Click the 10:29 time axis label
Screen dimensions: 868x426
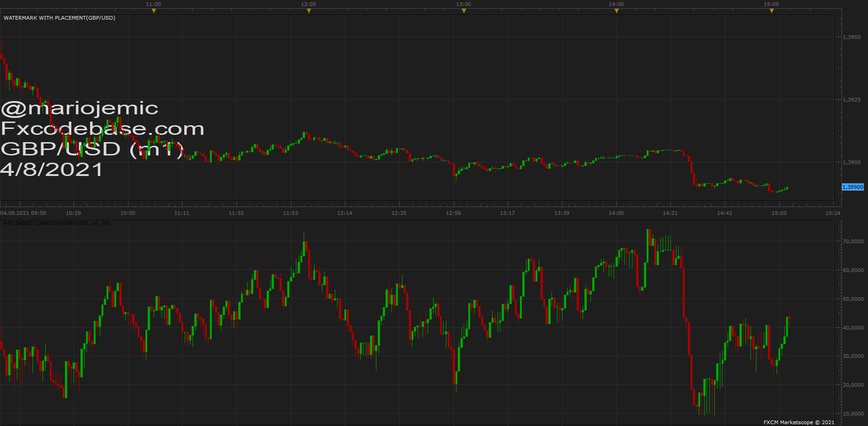(x=73, y=213)
